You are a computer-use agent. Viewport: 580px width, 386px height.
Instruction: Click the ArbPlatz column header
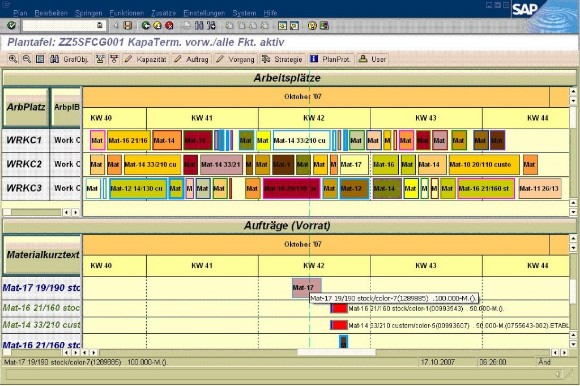[x=26, y=107]
